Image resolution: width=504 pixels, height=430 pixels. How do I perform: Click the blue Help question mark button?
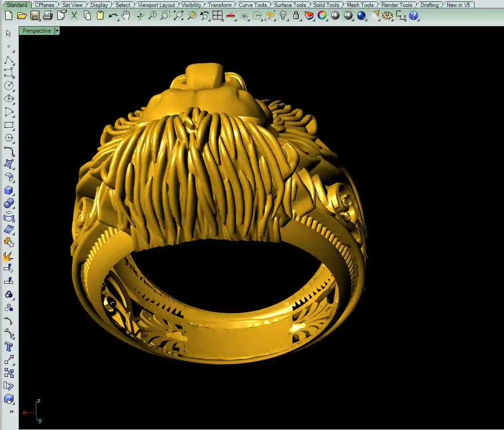click(414, 15)
